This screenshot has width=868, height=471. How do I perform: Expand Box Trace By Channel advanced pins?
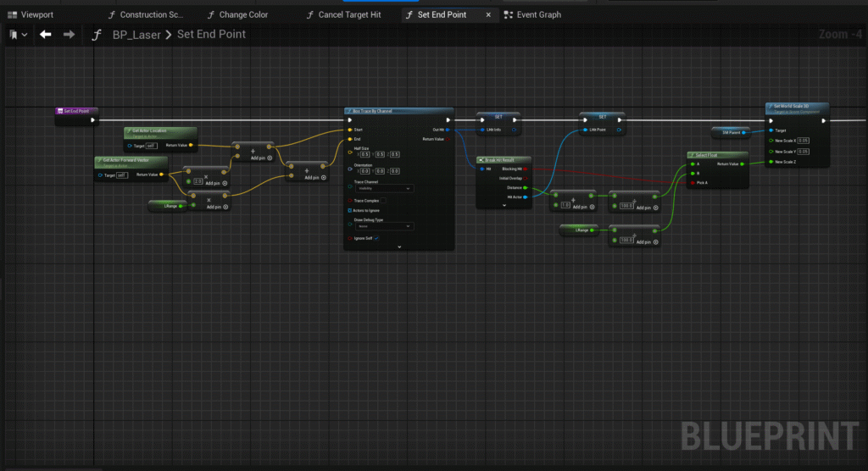coord(399,247)
